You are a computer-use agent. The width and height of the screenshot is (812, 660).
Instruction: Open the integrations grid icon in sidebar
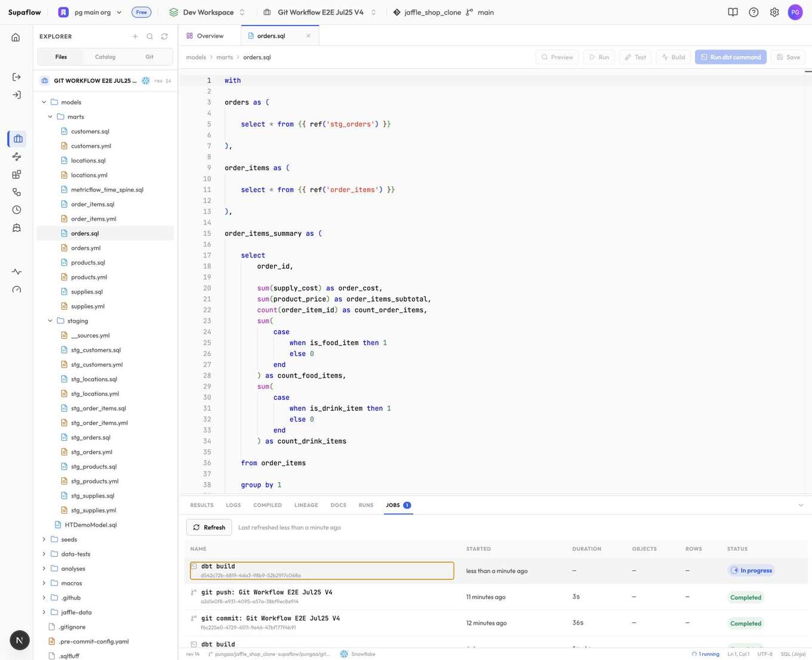(17, 174)
